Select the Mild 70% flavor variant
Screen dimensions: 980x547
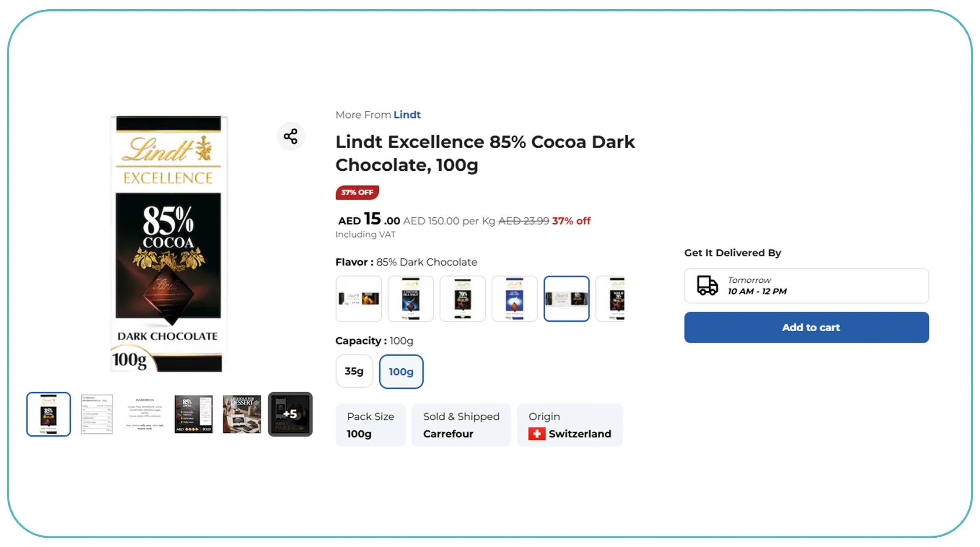(x=615, y=299)
